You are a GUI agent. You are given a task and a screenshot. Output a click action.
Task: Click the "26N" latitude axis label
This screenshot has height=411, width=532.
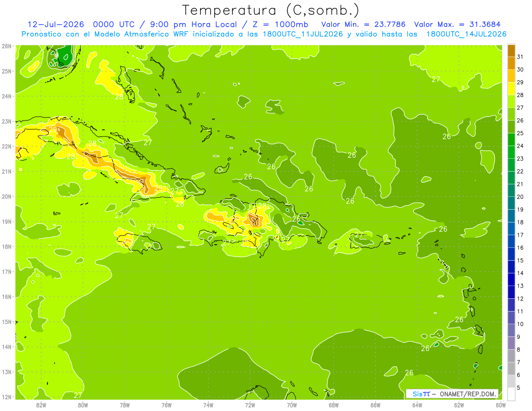7,46
